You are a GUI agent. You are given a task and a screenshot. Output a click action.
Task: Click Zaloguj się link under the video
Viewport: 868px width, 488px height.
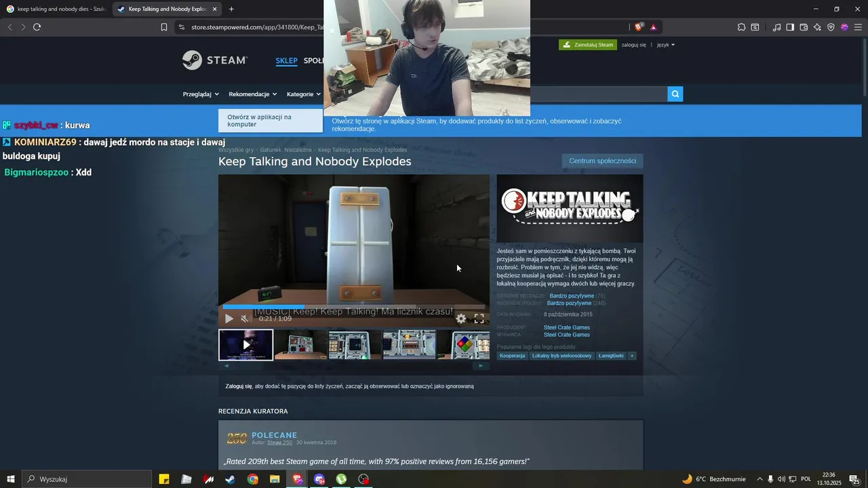point(239,386)
